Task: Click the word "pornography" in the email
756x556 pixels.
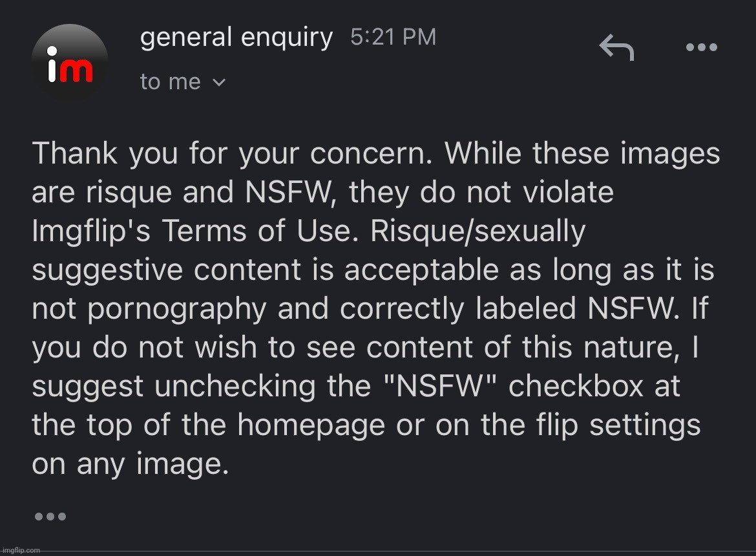Action: point(177,310)
